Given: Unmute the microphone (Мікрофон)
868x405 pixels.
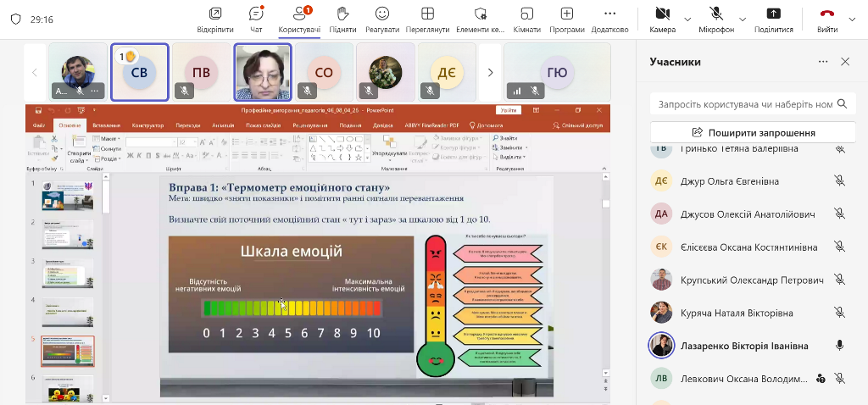Looking at the screenshot, I should coord(715,19).
